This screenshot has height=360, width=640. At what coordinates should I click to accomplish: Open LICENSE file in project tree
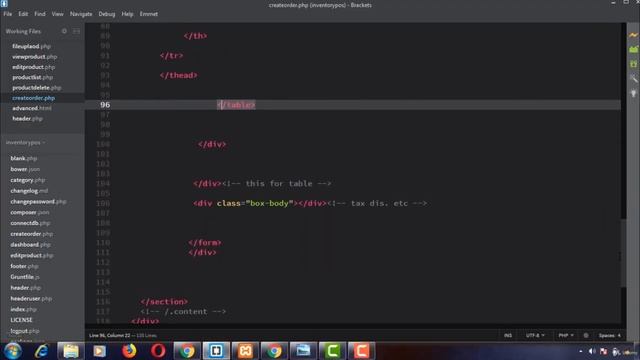coord(21,320)
